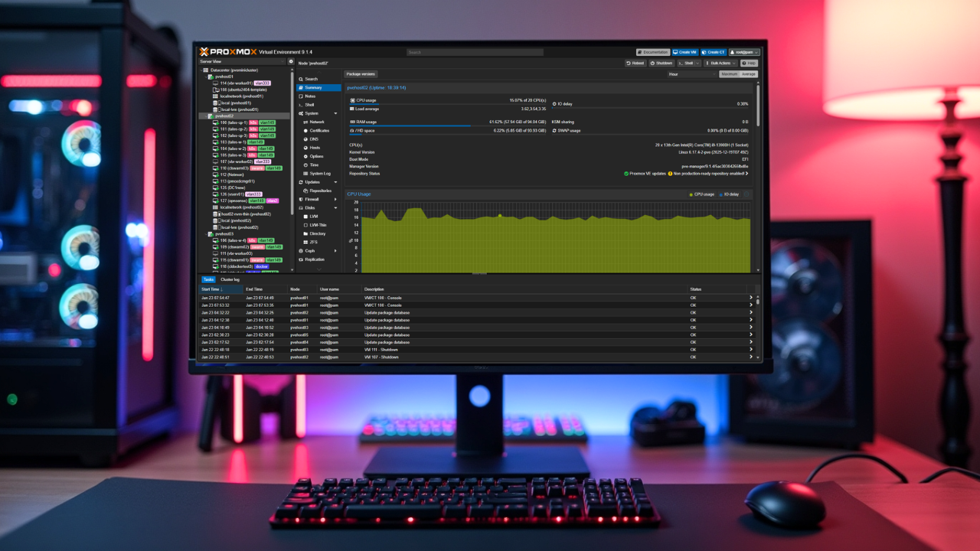Click the Datacenter server icon in tree
Viewport: 980px width, 551px height.
pyautogui.click(x=206, y=70)
